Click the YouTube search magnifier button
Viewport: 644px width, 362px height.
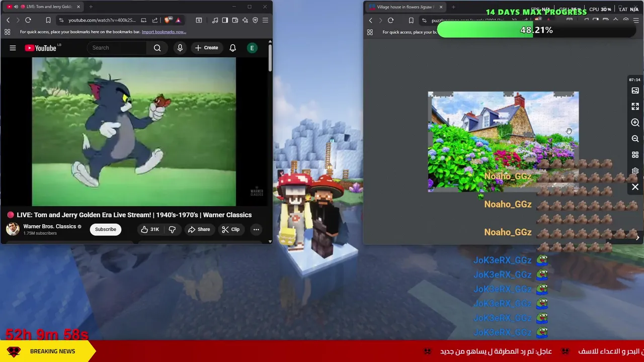157,48
